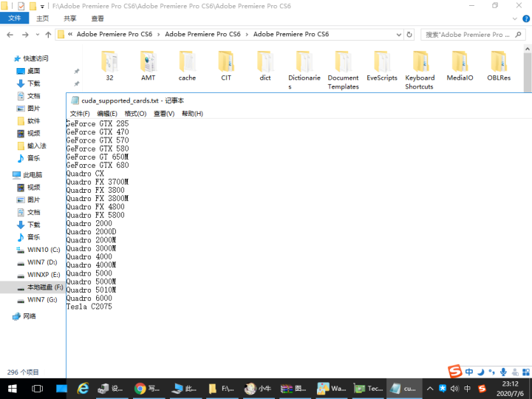The image size is (532, 399).
Task: Open Notepad 编辑(E) menu
Action: pos(107,114)
